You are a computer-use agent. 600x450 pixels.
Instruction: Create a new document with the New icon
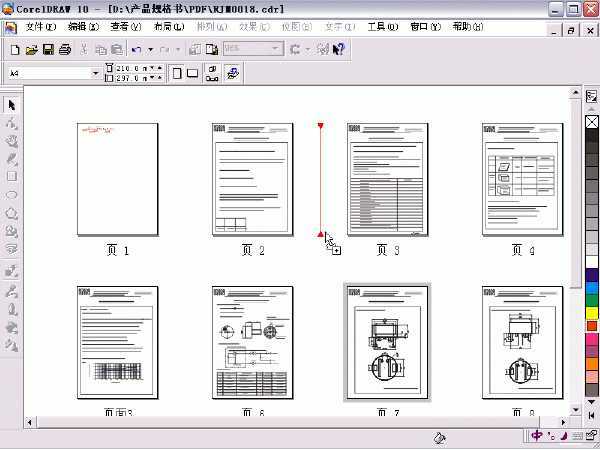(15, 49)
